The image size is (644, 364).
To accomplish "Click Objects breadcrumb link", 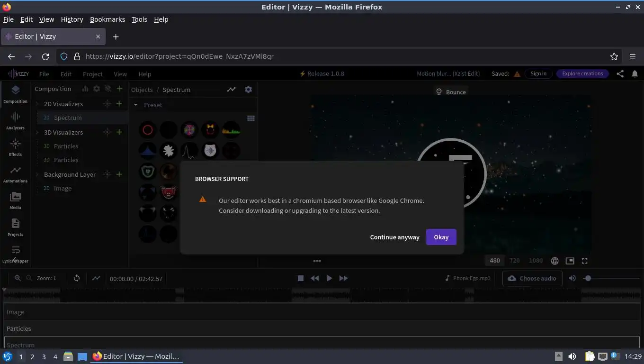I will pyautogui.click(x=142, y=90).
